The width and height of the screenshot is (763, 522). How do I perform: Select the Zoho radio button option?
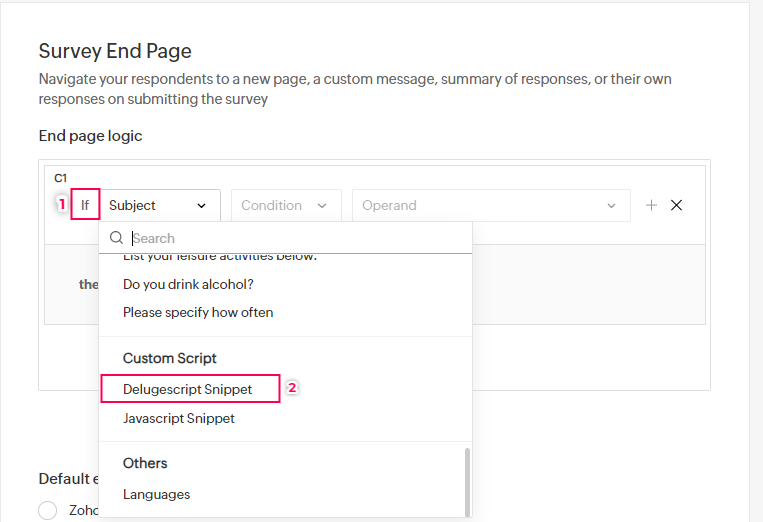click(x=48, y=510)
